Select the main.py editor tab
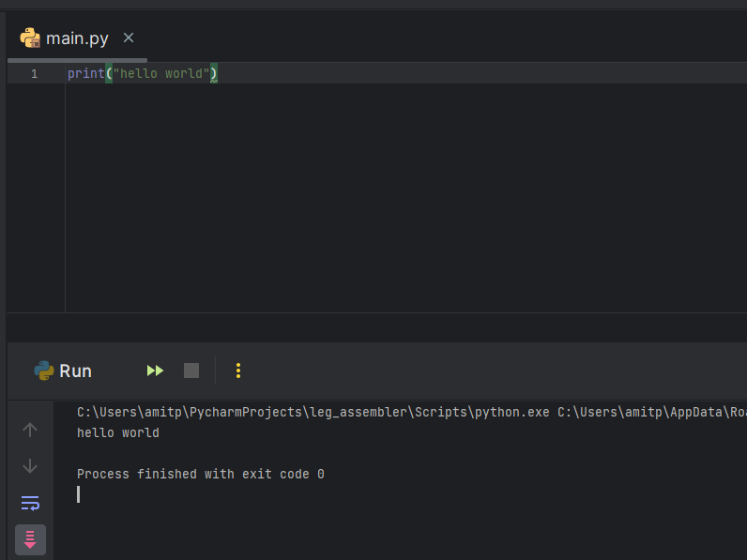The image size is (747, 560). click(77, 38)
